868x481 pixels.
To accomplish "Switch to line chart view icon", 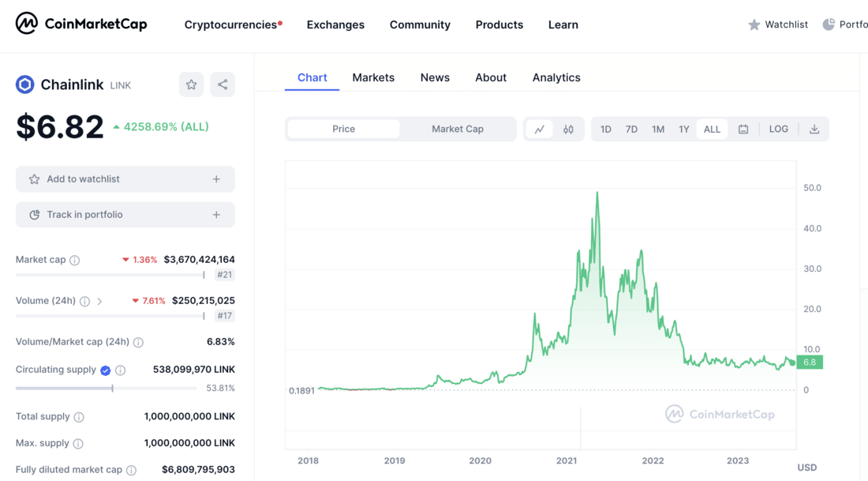I will [x=540, y=129].
